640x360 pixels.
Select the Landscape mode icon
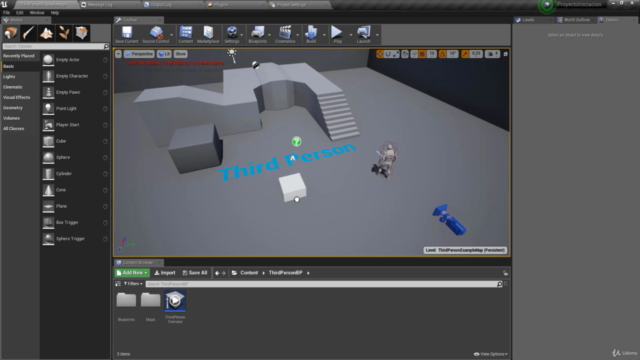coord(46,33)
